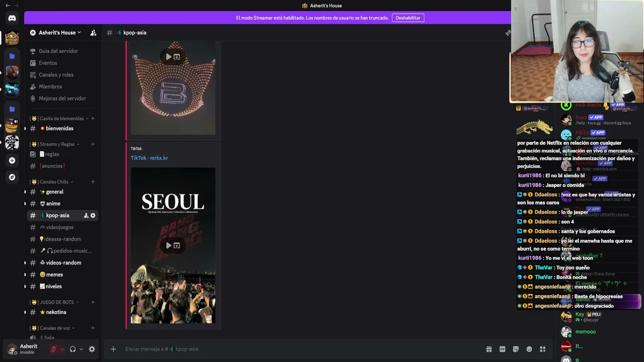This screenshot has width=644, height=362.
Task: Toggle headphones deafen
Action: pyautogui.click(x=73, y=349)
